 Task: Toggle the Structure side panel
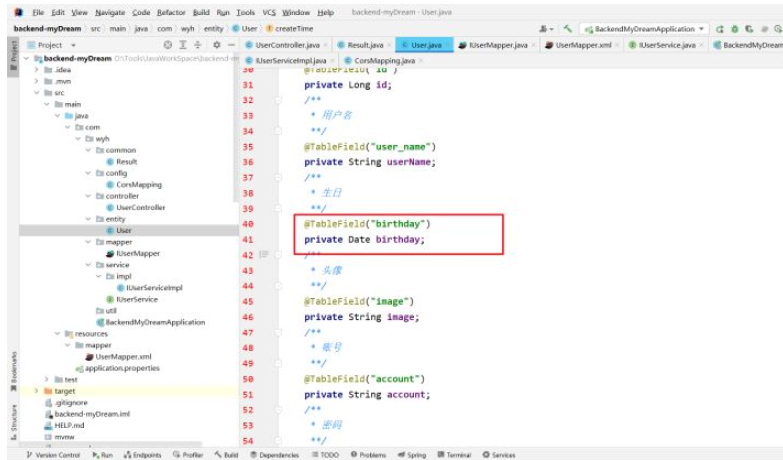point(14,420)
